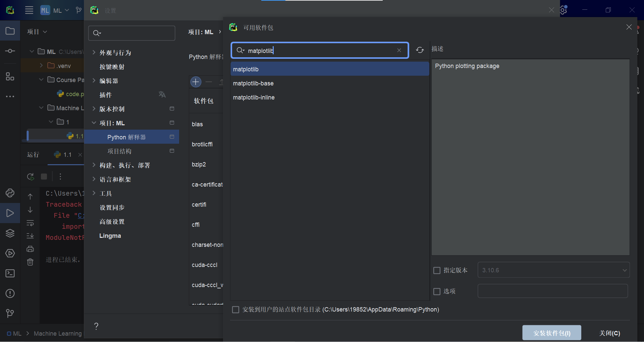Click the add package plus icon
This screenshot has width=644, height=342.
click(196, 82)
